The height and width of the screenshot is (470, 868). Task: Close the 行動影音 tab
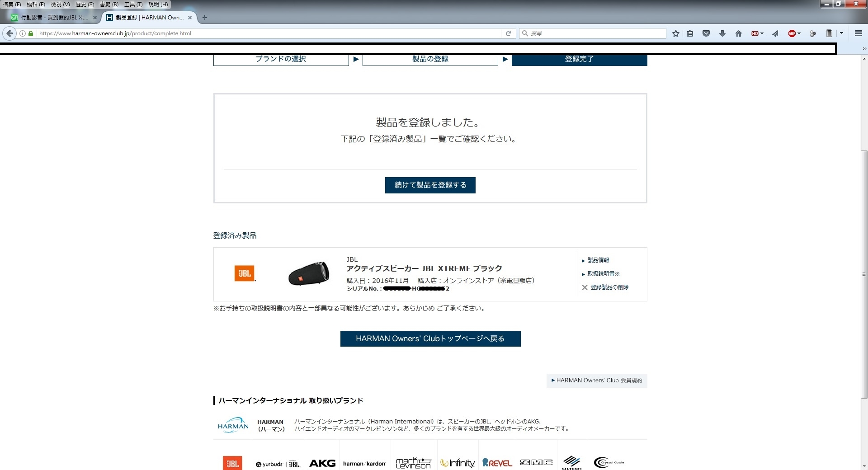(94, 18)
